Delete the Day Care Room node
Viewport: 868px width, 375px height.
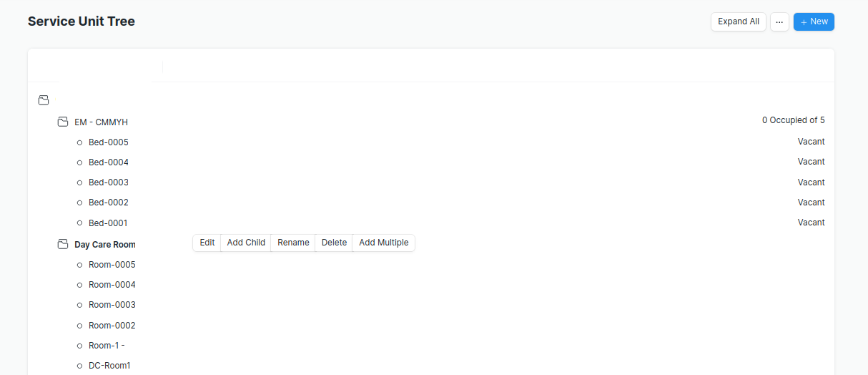tap(334, 243)
